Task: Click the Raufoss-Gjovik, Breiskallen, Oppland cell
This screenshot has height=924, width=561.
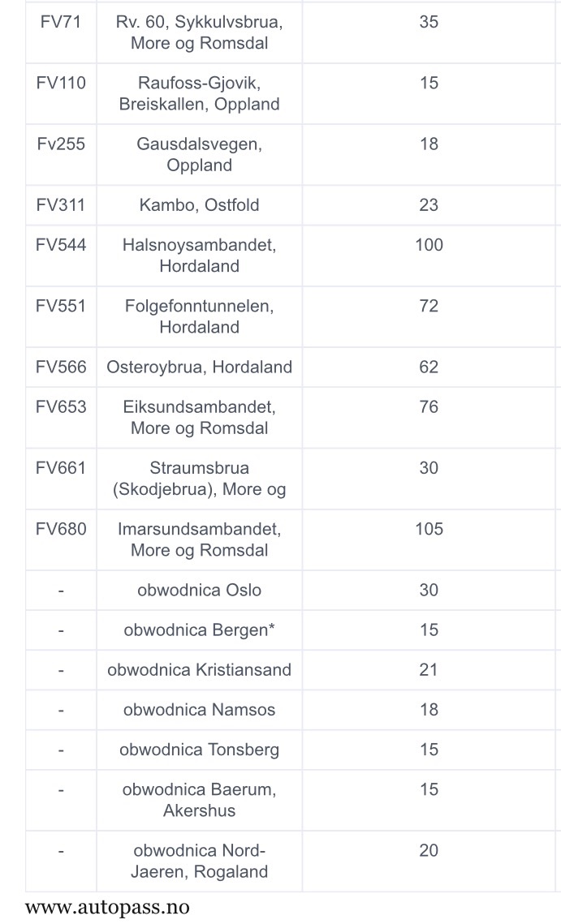Action: tap(200, 93)
